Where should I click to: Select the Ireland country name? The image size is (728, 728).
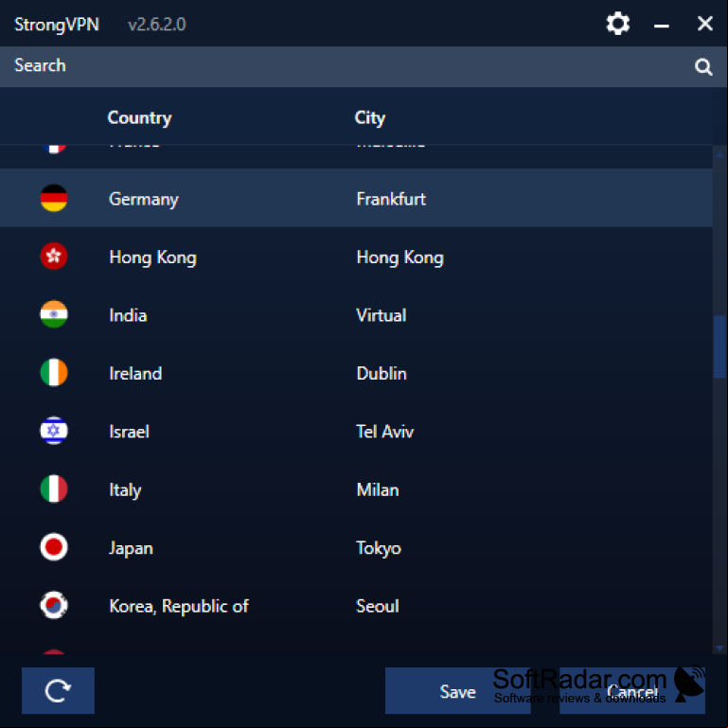point(135,374)
